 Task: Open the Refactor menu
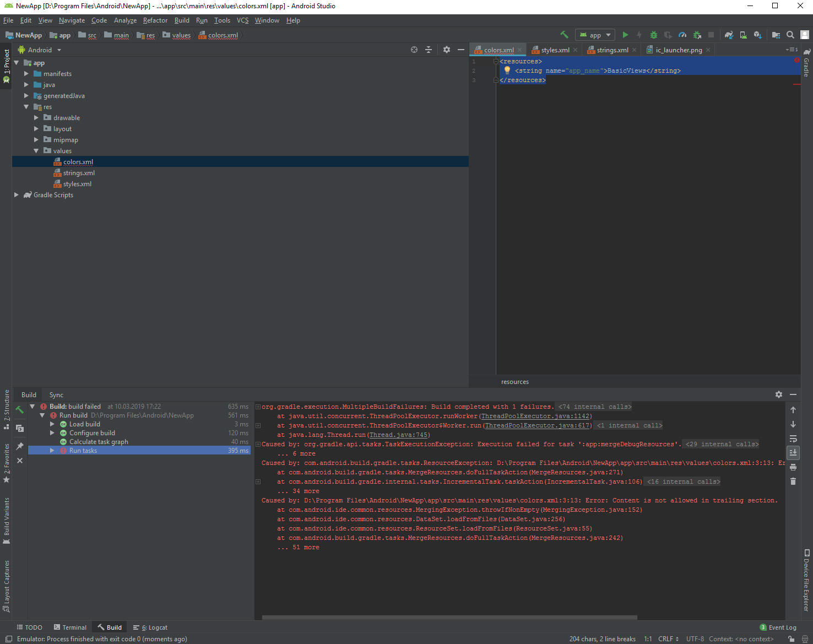[x=155, y=20]
